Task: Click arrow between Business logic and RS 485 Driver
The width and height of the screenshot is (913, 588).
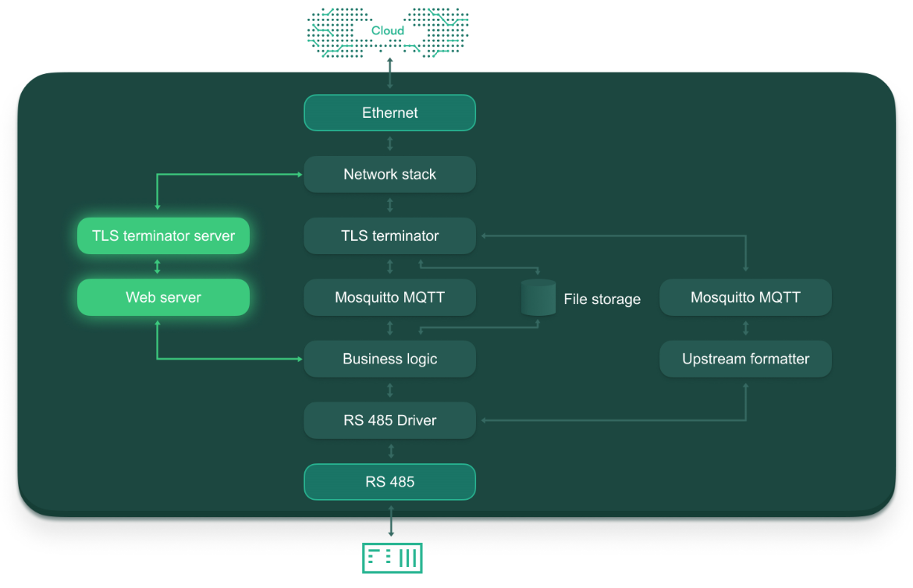Action: pyautogui.click(x=390, y=390)
